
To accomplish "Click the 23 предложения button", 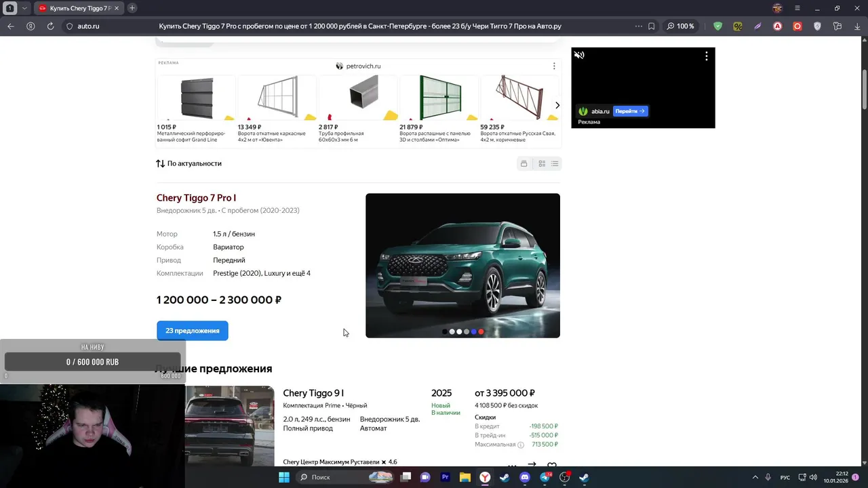I will click(193, 331).
